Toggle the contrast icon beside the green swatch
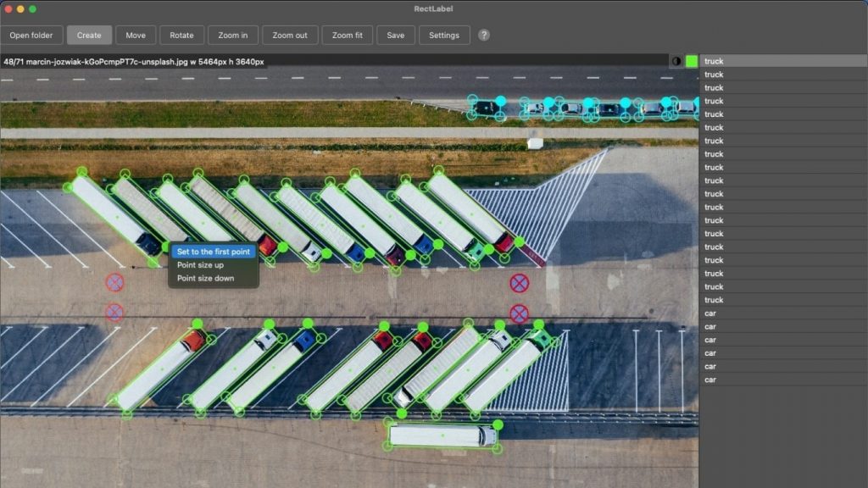Viewport: 868px width, 488px height. coord(676,61)
